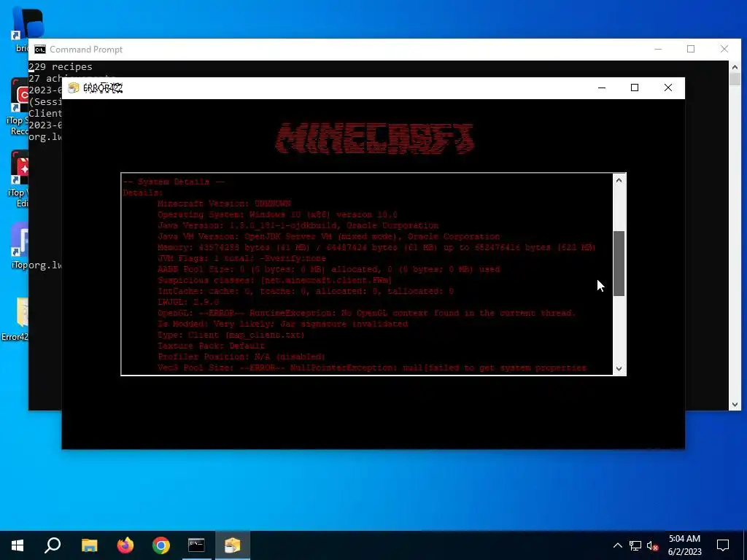Click the 'Java Version' line
This screenshot has width=747, height=560.
tap(298, 226)
